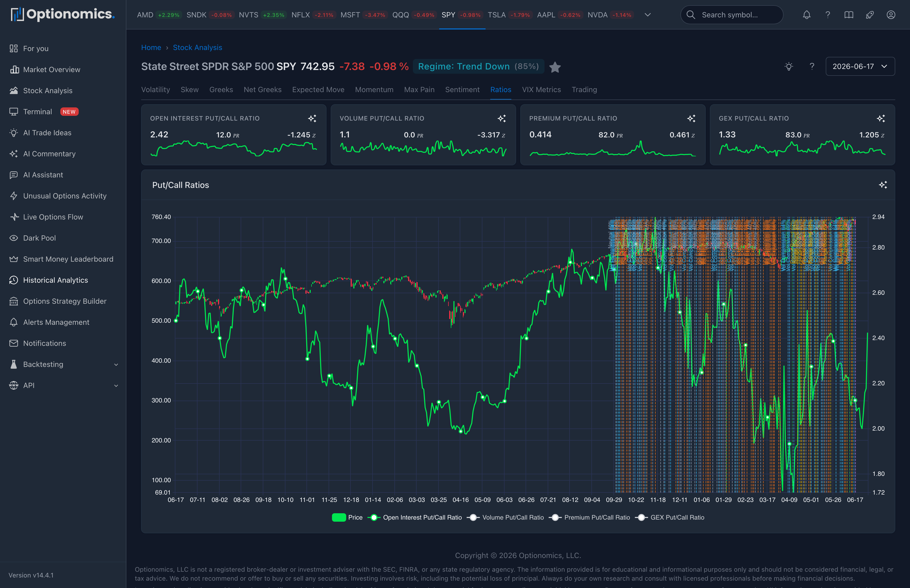Image resolution: width=910 pixels, height=588 pixels.
Task: Expand the ticker watchlist chevron
Action: pyautogui.click(x=648, y=15)
